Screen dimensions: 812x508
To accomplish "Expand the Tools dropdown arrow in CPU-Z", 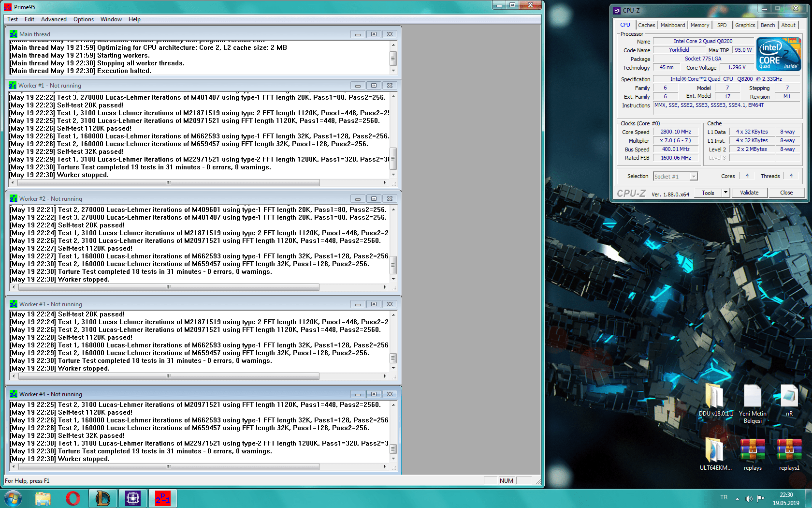I will click(725, 193).
